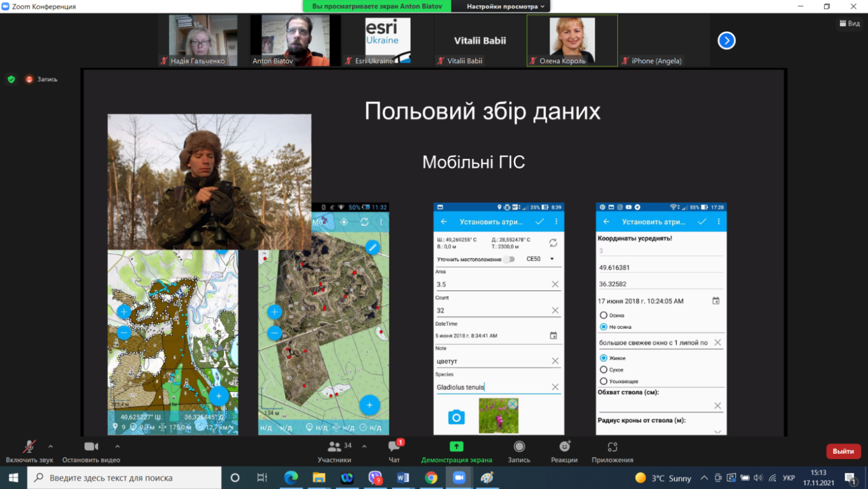Confirm with checkmark in Координаты усреднять form
868x489 pixels.
[702, 222]
